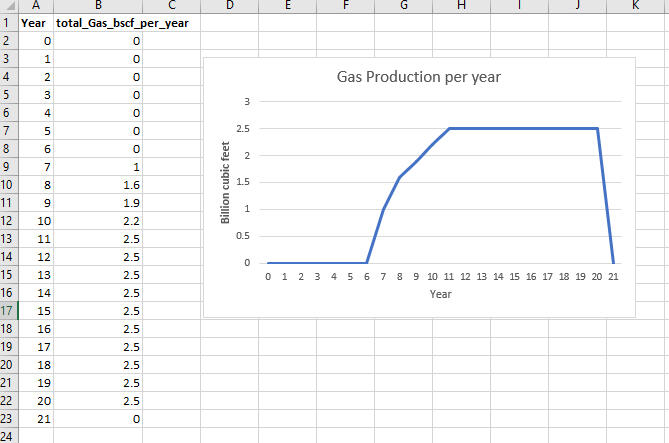
Task: Click cell B22 with value 2.5
Action: point(98,401)
